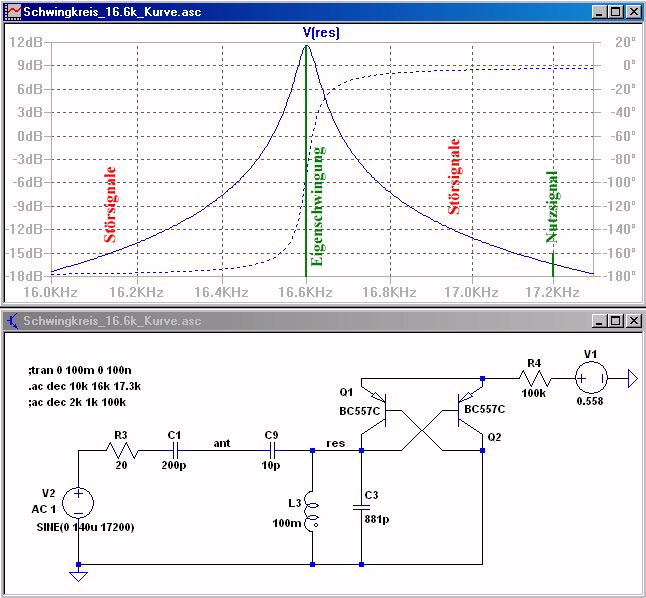Image resolution: width=646 pixels, height=598 pixels.
Task: Select voltage source V2 symbol
Action: 78,503
